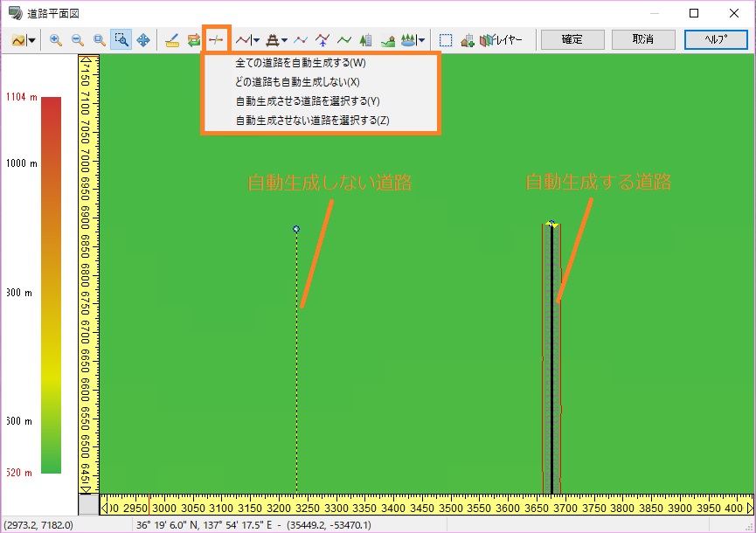Click the horizontal ruler right arrow
This screenshot has width=756, height=533.
(750, 508)
